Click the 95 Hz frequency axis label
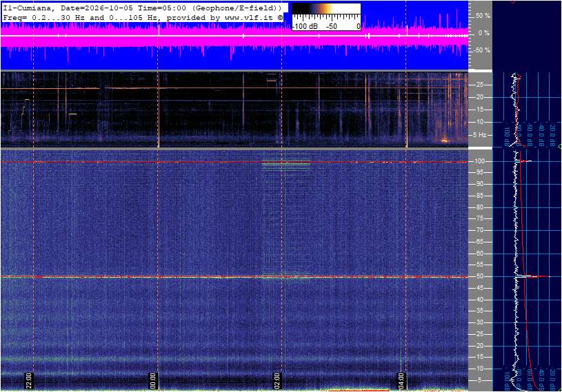Image resolution: width=562 pixels, height=392 pixels. pyautogui.click(x=480, y=172)
